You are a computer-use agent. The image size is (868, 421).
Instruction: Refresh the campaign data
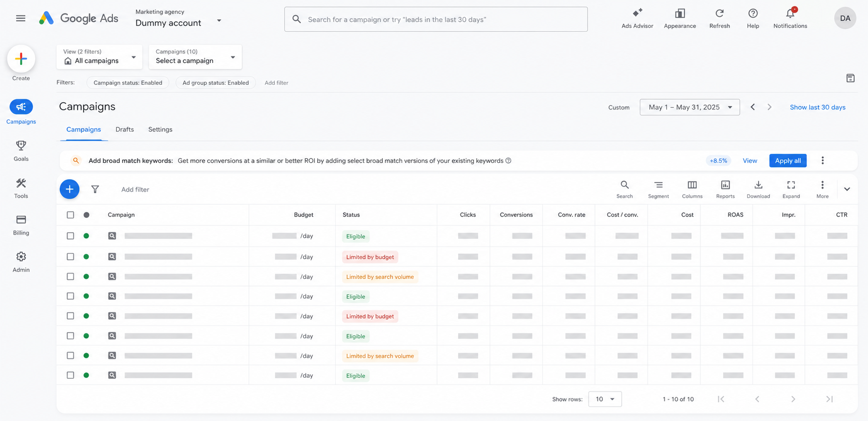tap(719, 18)
